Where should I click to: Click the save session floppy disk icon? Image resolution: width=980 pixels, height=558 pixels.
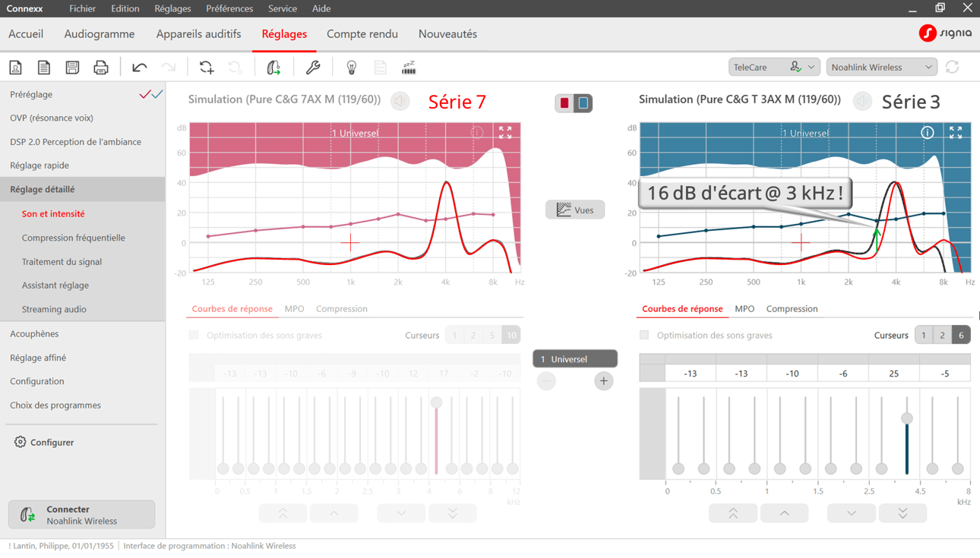pos(72,68)
